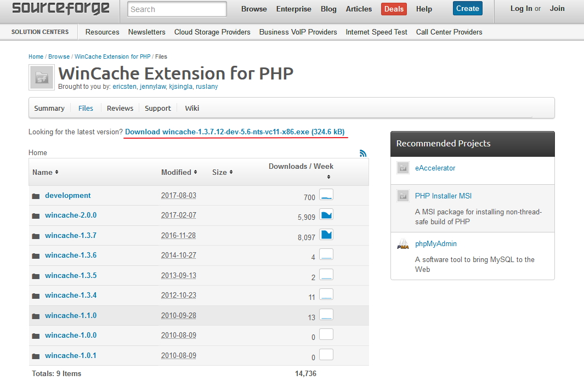584x392 pixels.
Task: Open wincache-2.0.0 downloads stats chart
Action: [x=326, y=214]
